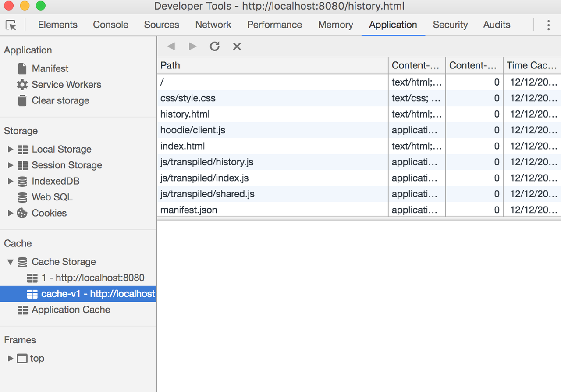The image size is (561, 392).
Task: Delete selected cache entry with X icon
Action: (x=237, y=46)
